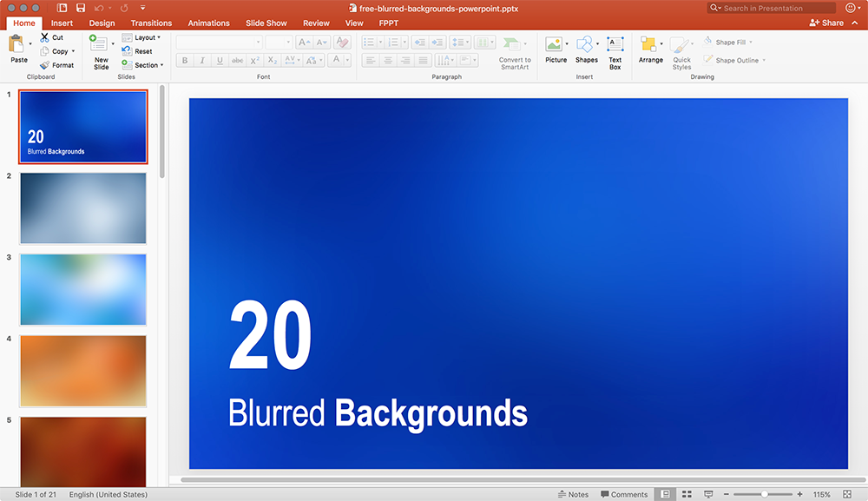868x501 pixels.
Task: Open the Layout dropdown
Action: (142, 37)
